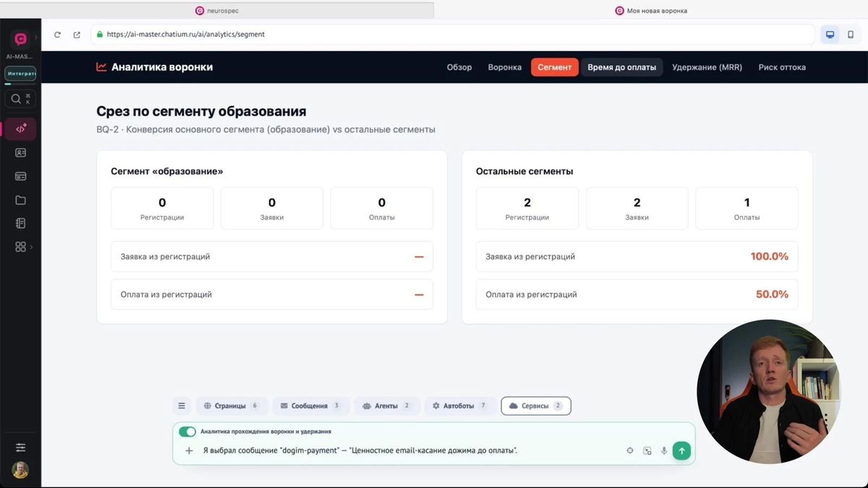Send the message with green arrow button

[x=681, y=450]
